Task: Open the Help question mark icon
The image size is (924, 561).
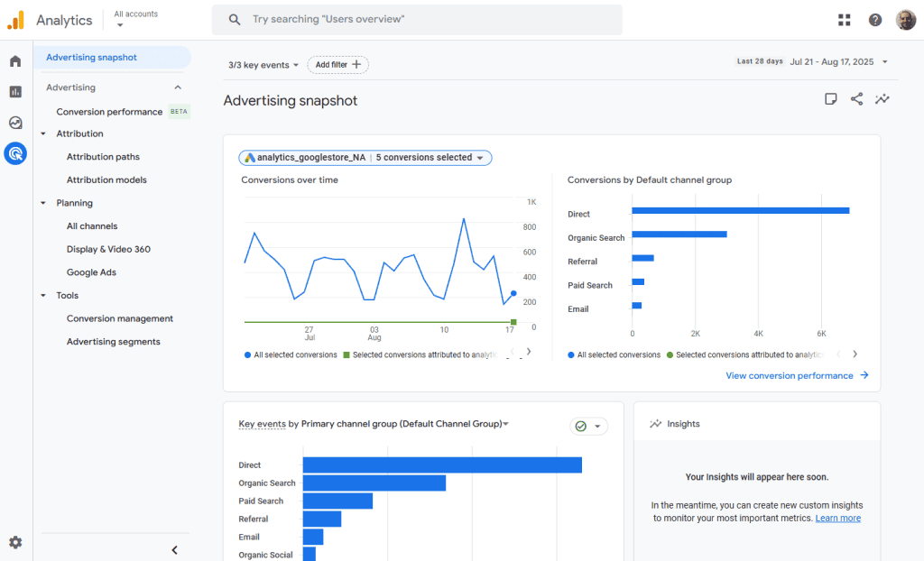Action: (x=875, y=20)
